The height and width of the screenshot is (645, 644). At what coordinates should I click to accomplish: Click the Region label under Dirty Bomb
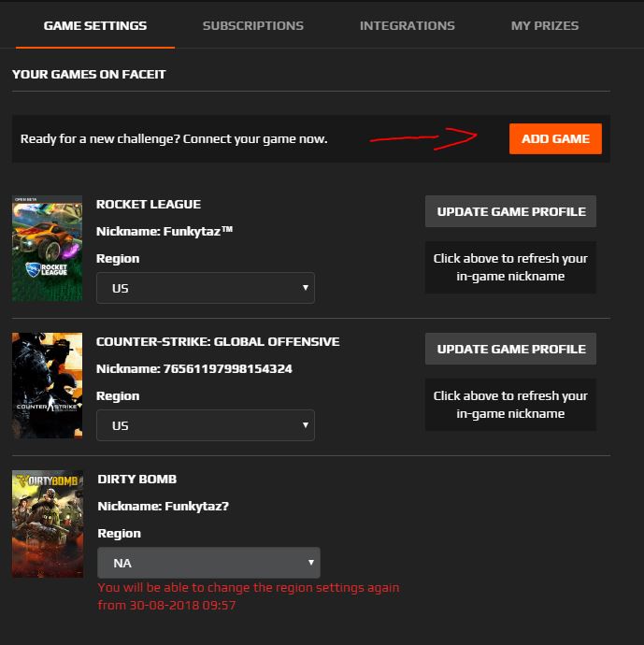(x=120, y=533)
